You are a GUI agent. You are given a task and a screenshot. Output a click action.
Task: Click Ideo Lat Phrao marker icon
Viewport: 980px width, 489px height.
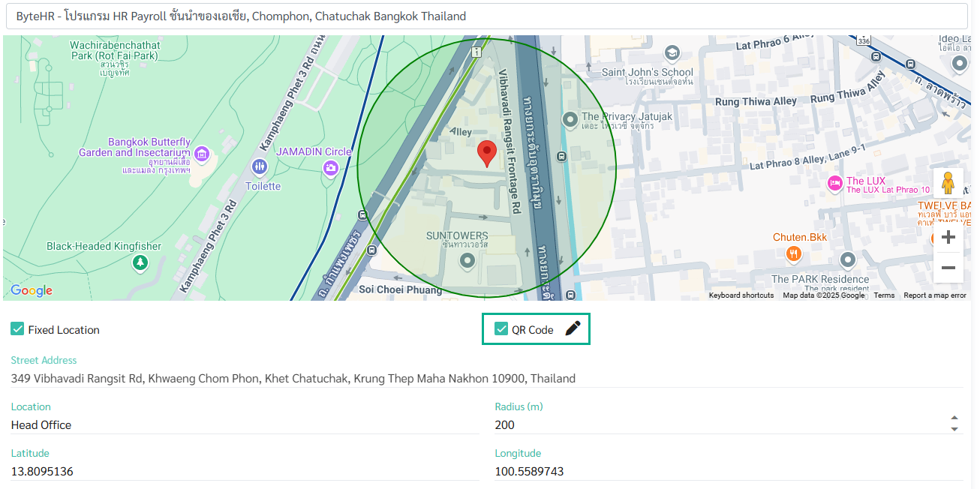tap(960, 64)
